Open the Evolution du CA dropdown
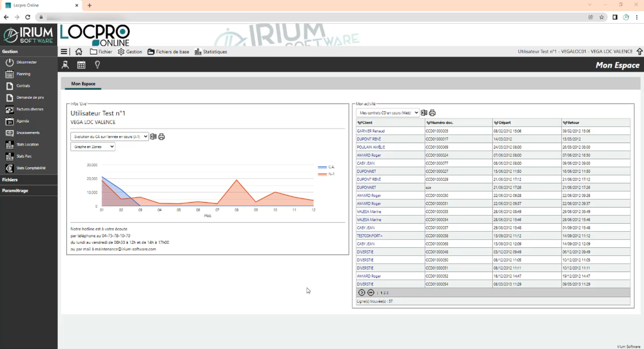This screenshot has height=349, width=644. 109,136
